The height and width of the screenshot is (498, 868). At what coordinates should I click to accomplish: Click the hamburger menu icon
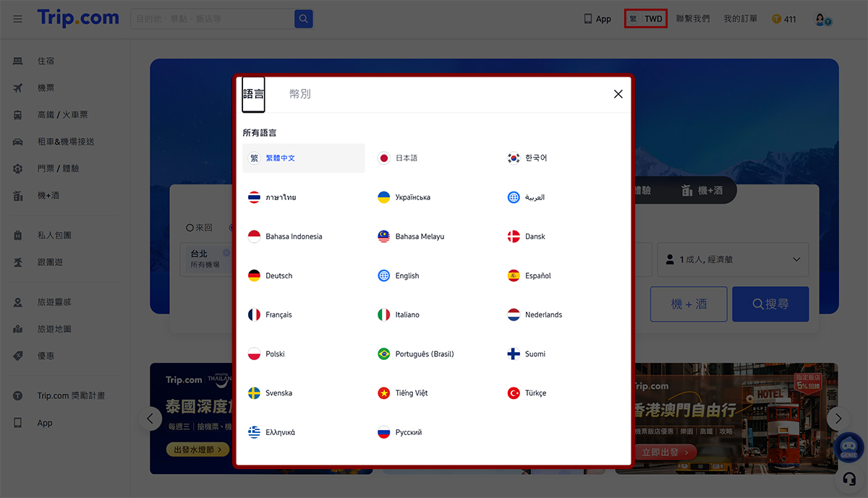coord(17,19)
